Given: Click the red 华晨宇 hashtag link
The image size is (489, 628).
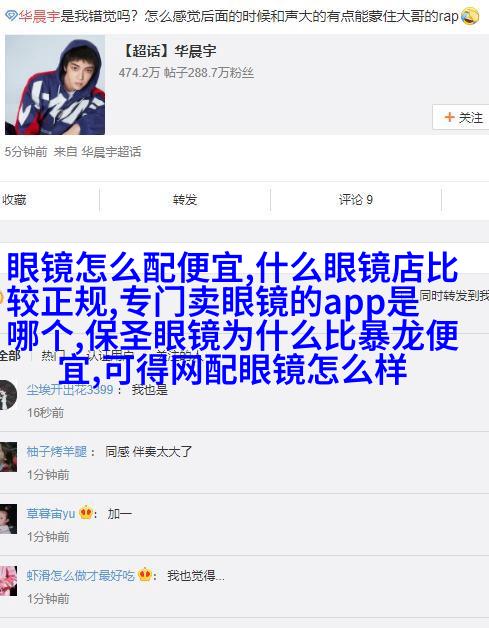Looking at the screenshot, I should pyautogui.click(x=39, y=16).
